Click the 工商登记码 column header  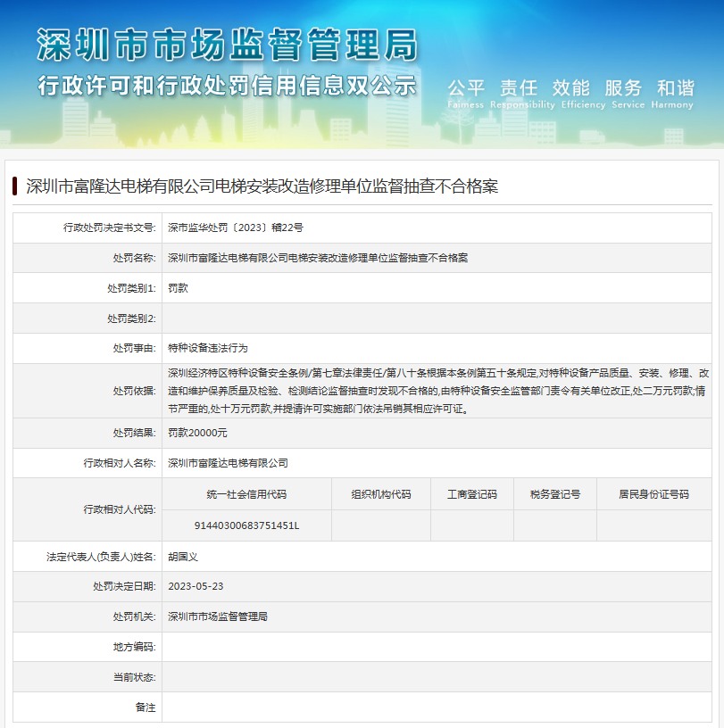click(472, 494)
